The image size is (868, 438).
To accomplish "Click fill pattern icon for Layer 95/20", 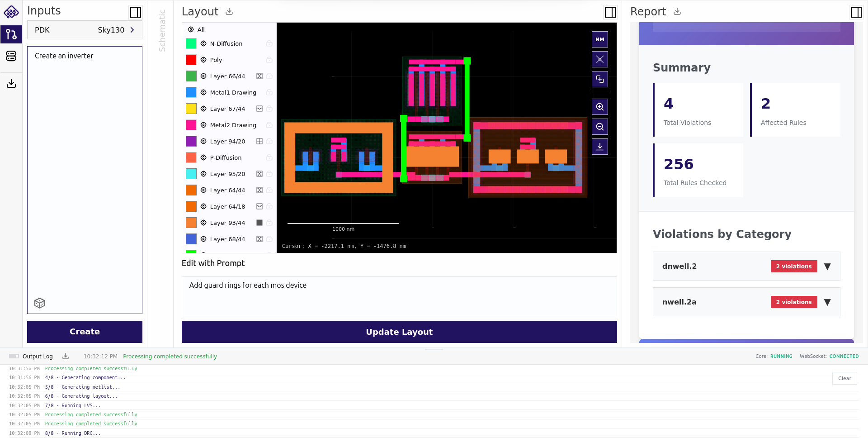I will 259,174.
